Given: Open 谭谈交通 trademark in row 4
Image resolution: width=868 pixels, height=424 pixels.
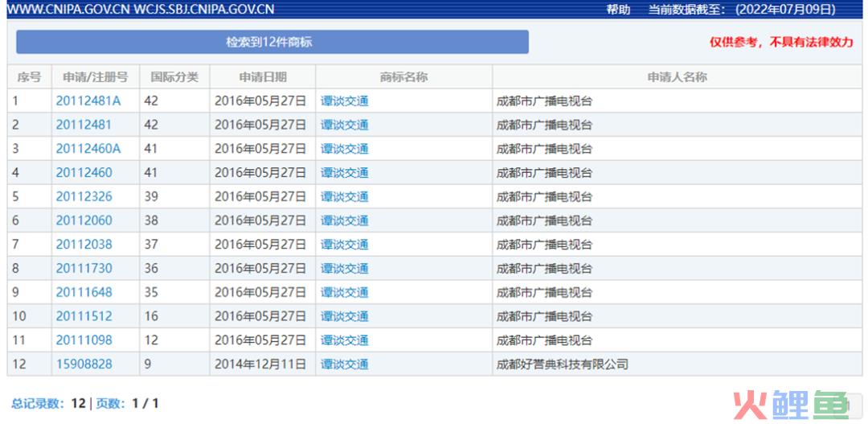Looking at the screenshot, I should click(344, 172).
